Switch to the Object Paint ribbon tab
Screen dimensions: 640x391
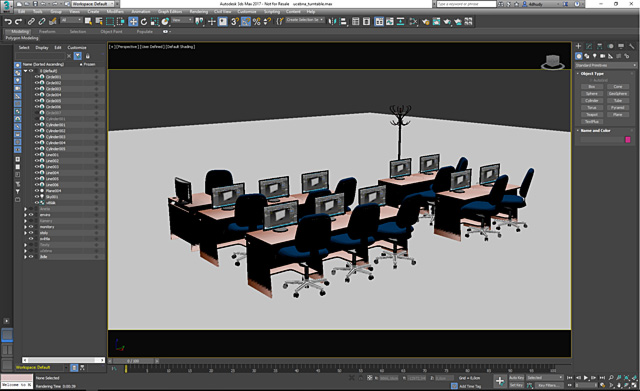(111, 31)
